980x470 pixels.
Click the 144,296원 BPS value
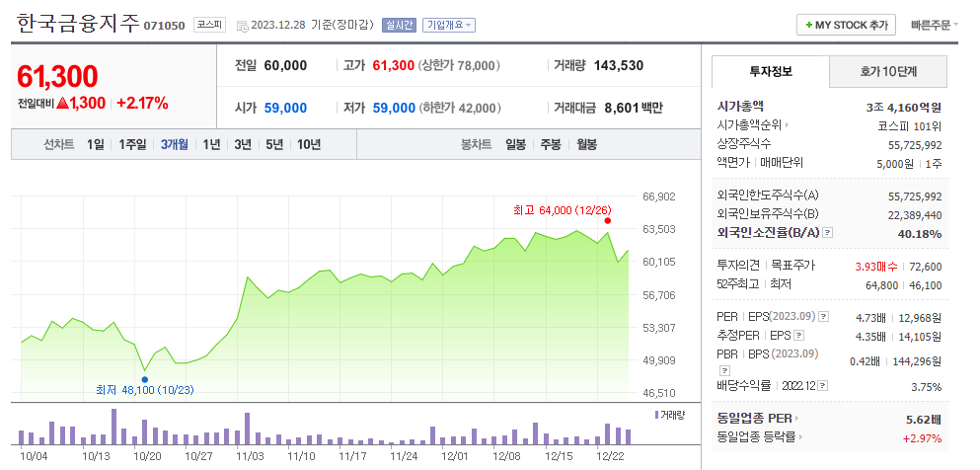click(916, 361)
